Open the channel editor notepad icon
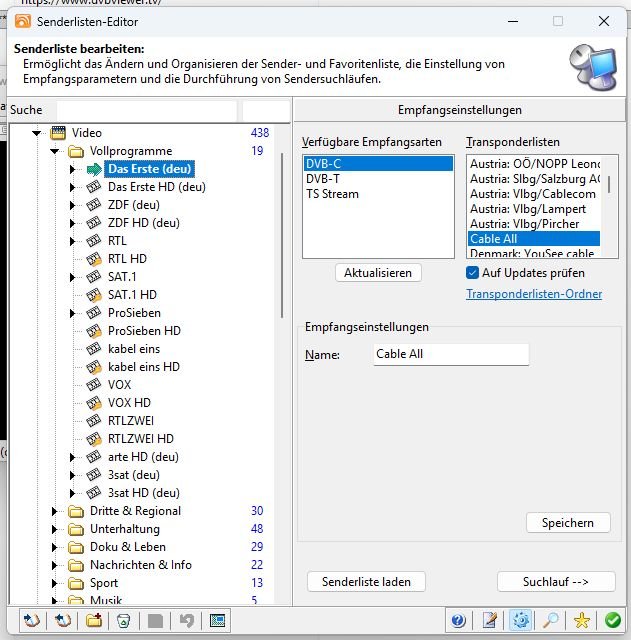 489,620
